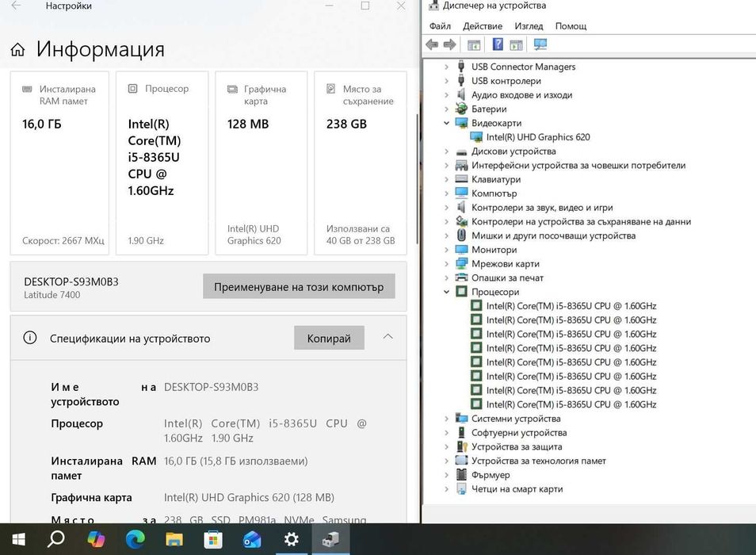Select the Клавиатури category icon
The image size is (756, 555).
point(461,179)
